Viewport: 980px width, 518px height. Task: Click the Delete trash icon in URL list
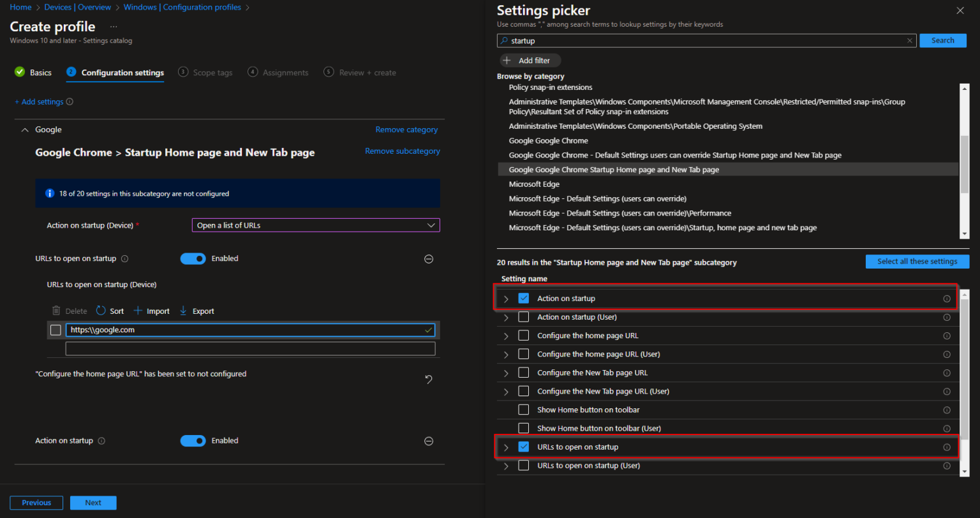56,311
